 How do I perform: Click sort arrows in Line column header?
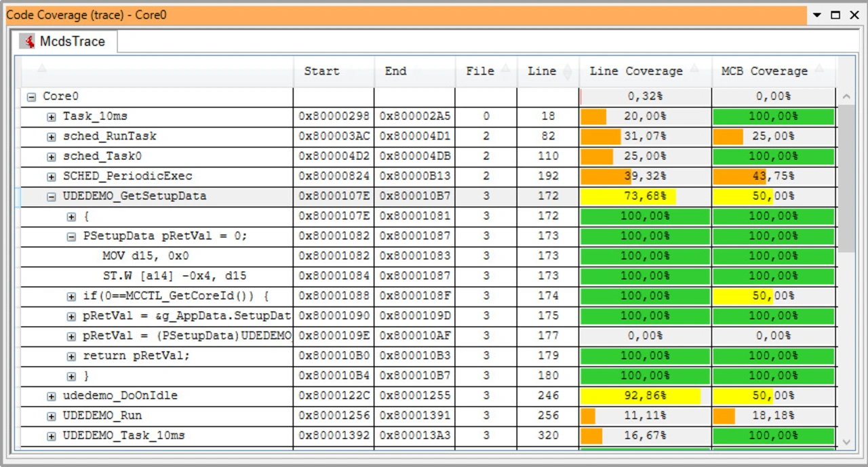click(x=568, y=71)
